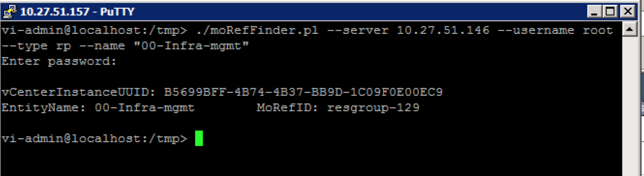Click the MoRefID label text
Screen dimensions: 644x176
[288, 108]
